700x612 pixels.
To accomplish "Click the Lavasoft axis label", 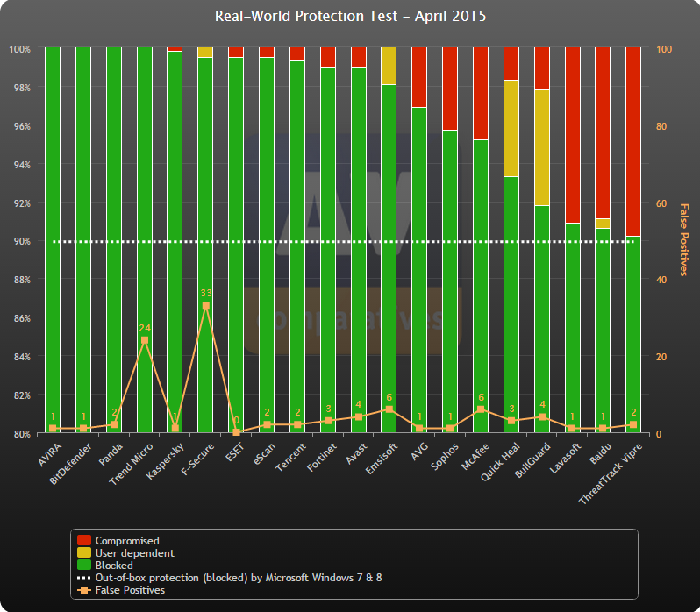I will click(x=566, y=458).
